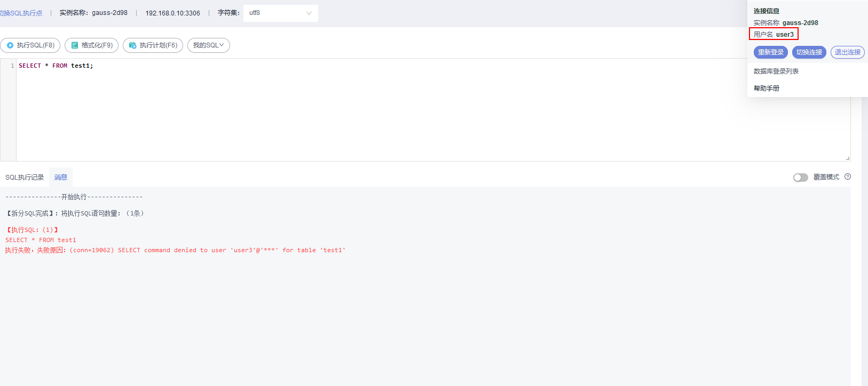
Task: Click the red SELECT * FROM test1 log line
Action: click(41, 240)
